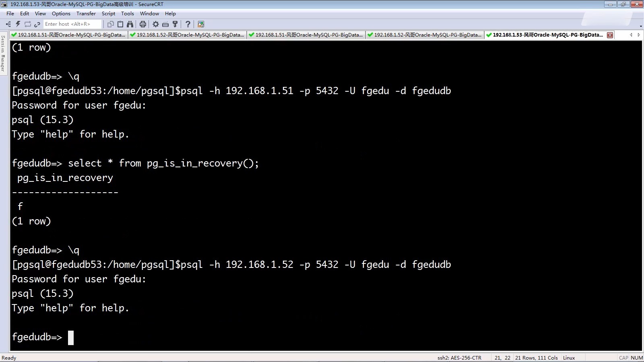This screenshot has width=644, height=362.
Task: Open the Edit menu
Action: click(25, 14)
